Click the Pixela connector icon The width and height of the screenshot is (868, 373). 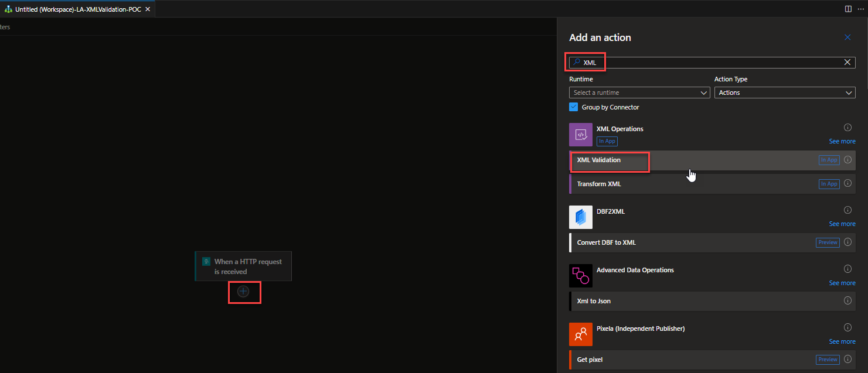tap(580, 334)
